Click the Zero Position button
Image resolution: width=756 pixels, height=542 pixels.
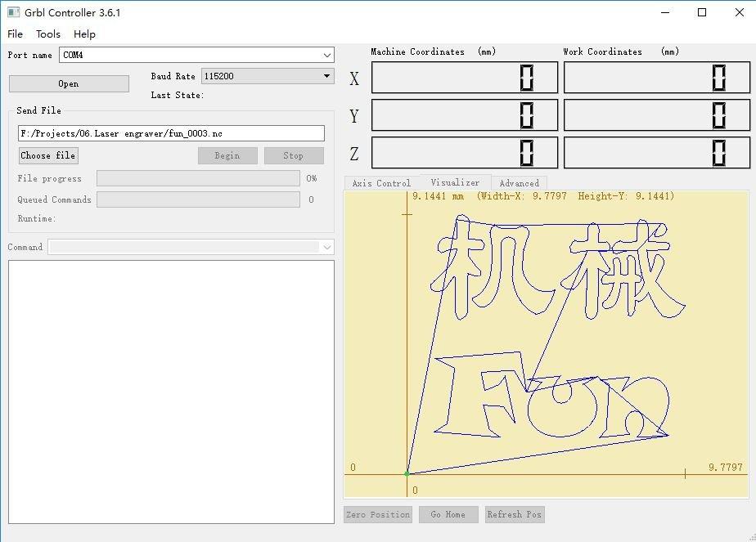click(x=378, y=514)
